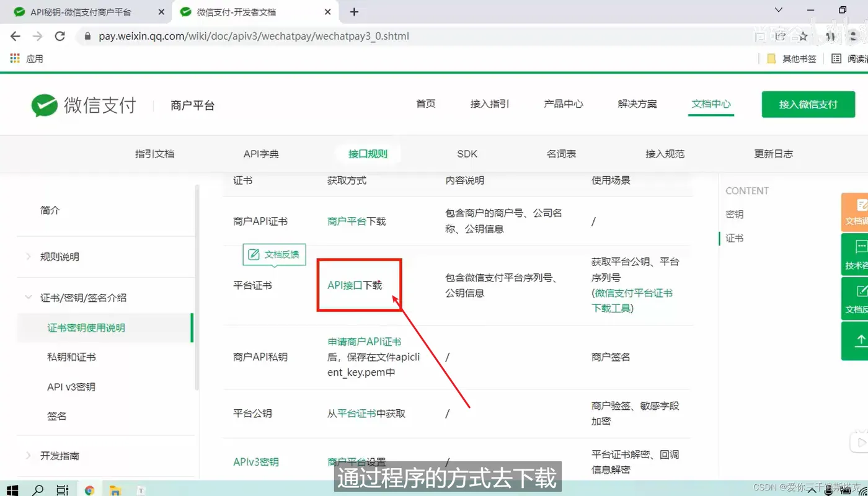Open Windows Start menu
The width and height of the screenshot is (868, 496).
[x=12, y=490]
